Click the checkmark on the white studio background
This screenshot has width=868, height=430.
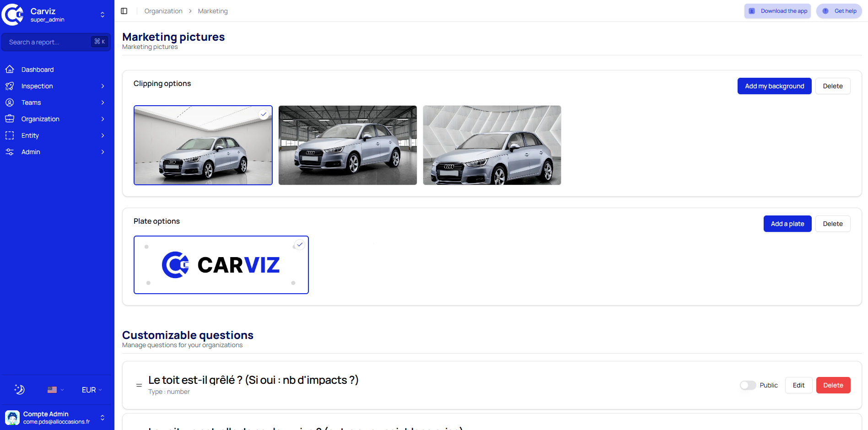(x=264, y=114)
